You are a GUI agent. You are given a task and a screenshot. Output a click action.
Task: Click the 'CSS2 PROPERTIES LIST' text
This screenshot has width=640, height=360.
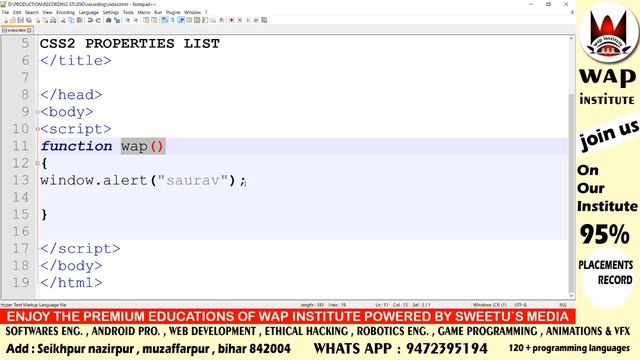pos(130,43)
